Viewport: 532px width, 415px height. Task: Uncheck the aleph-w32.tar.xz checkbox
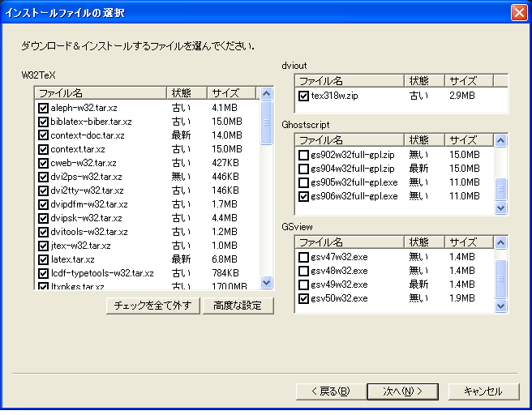click(43, 108)
